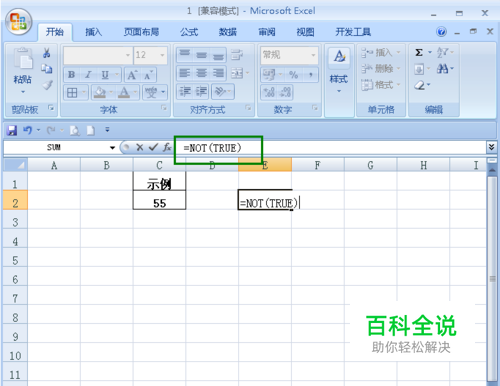Open the font name dropdown

tap(128, 55)
